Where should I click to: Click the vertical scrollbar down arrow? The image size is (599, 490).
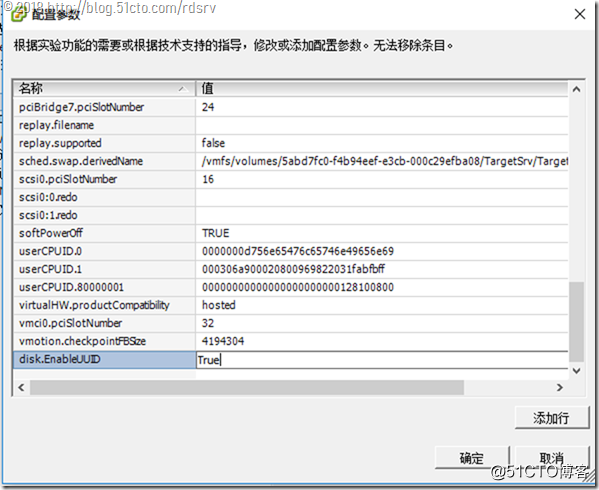click(576, 370)
